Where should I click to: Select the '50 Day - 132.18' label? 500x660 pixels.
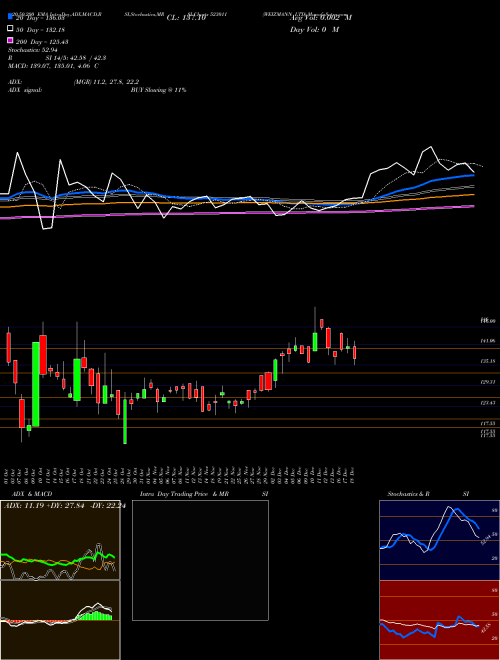(x=40, y=30)
